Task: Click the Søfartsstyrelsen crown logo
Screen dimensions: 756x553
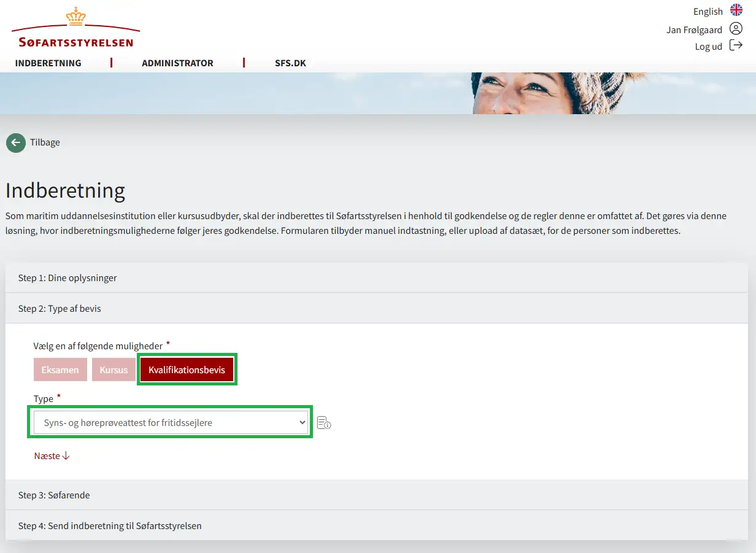Action: coord(75,28)
